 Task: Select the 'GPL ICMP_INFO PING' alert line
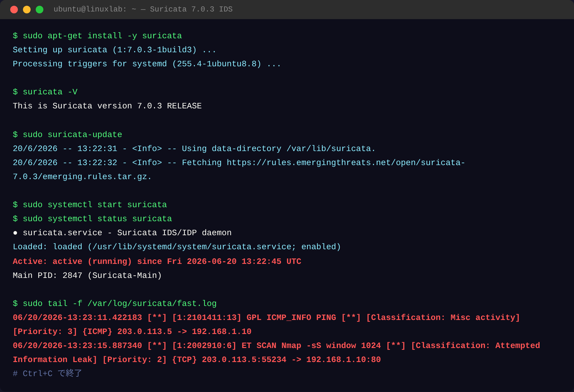pos(266,317)
